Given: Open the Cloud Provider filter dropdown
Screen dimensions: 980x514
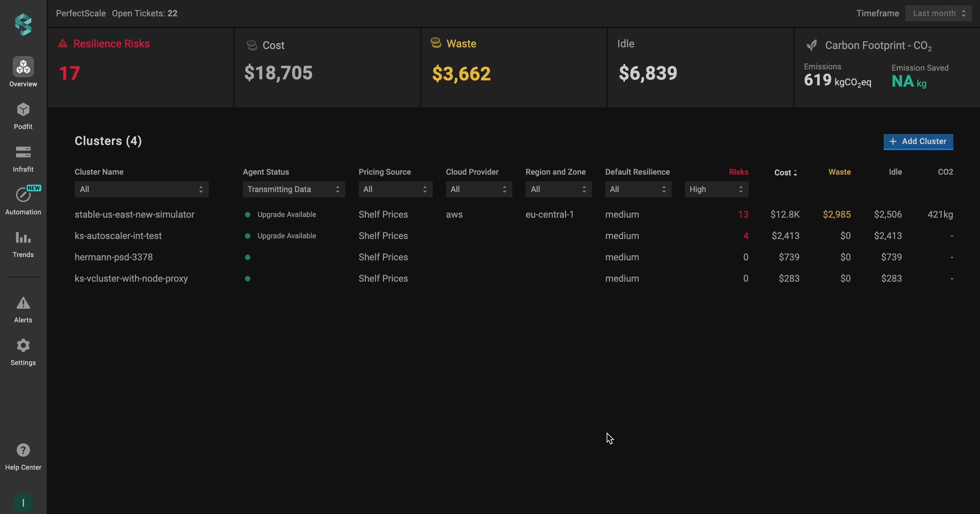Looking at the screenshot, I should click(479, 189).
